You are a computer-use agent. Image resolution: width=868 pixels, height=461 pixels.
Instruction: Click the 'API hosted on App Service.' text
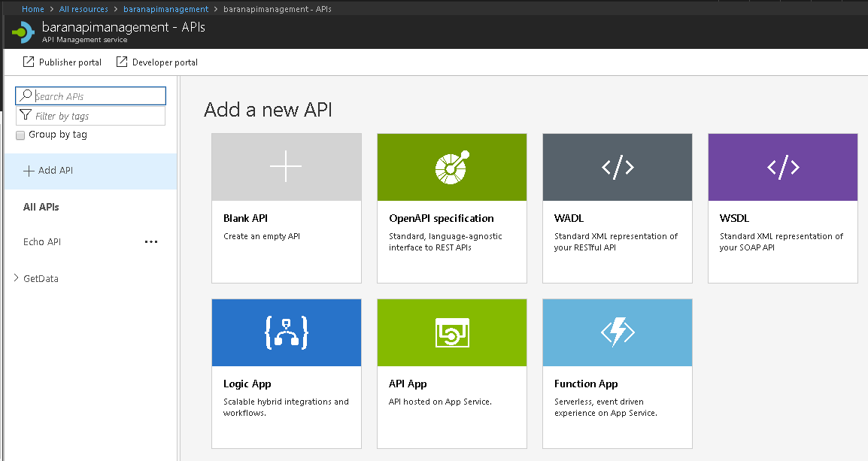coord(440,402)
